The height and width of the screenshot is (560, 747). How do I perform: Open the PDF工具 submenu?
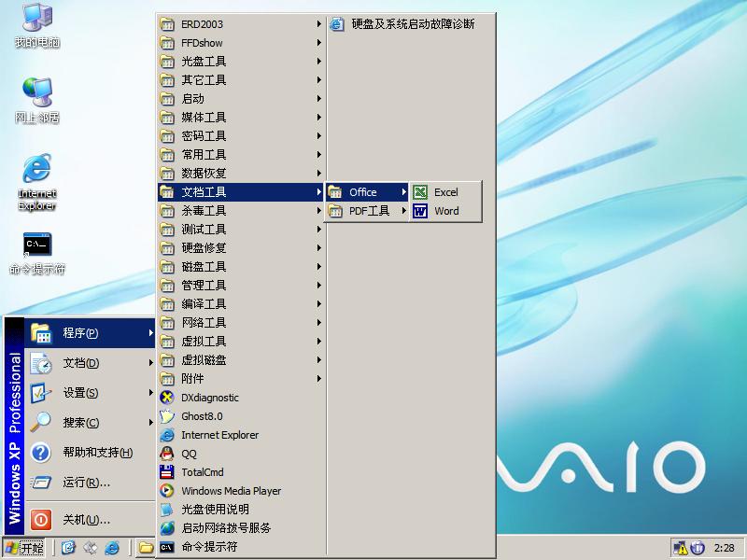(x=367, y=211)
